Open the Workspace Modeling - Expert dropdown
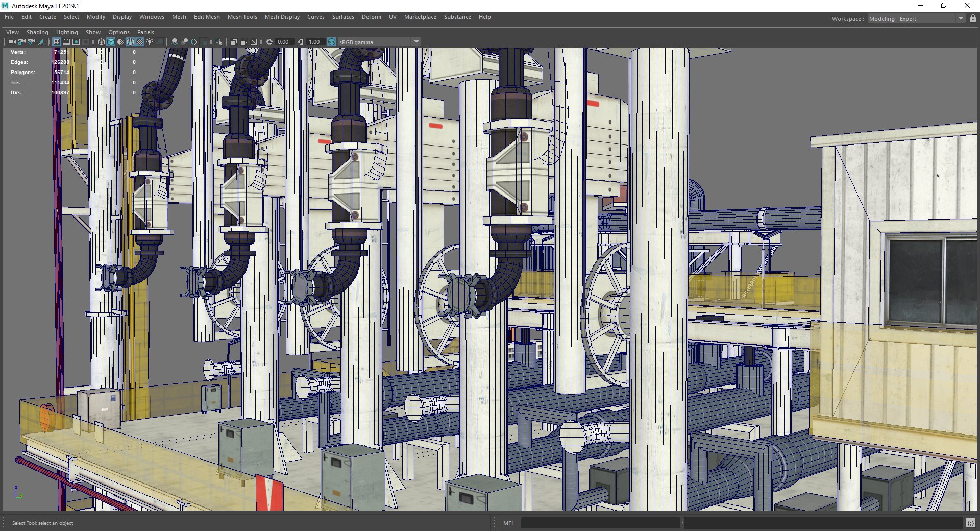Image resolution: width=980 pixels, height=531 pixels. 916,19
